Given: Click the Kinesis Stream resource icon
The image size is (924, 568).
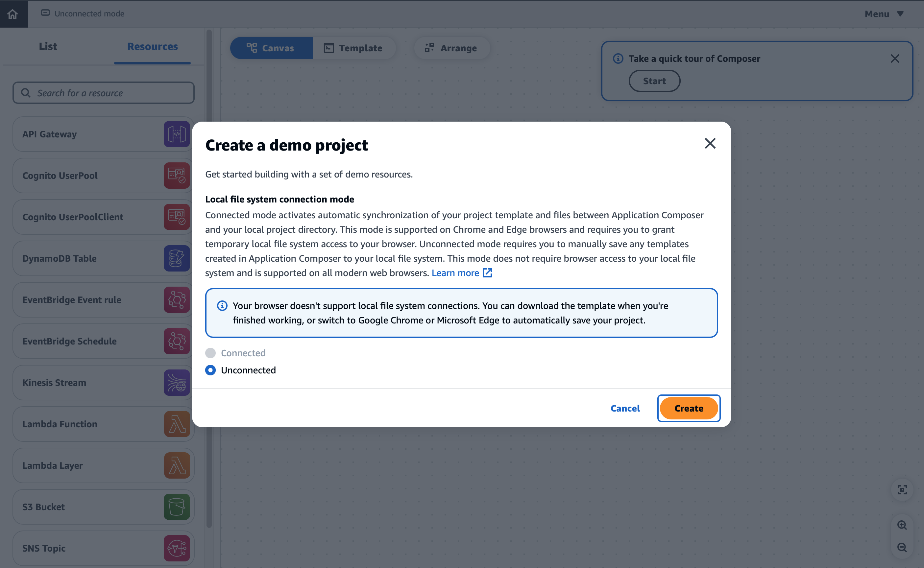Looking at the screenshot, I should 177,383.
